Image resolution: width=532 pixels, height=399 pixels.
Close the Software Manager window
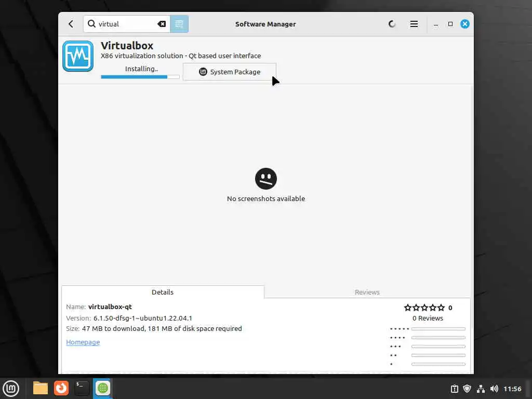click(465, 24)
